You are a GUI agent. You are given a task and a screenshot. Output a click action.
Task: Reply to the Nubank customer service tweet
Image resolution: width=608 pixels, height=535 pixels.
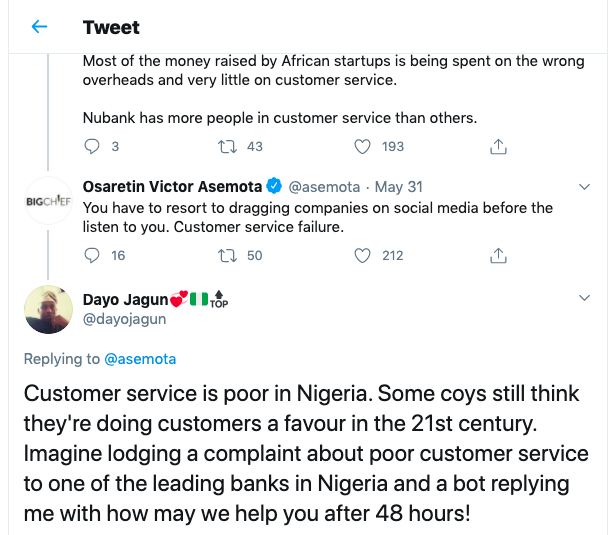92,146
